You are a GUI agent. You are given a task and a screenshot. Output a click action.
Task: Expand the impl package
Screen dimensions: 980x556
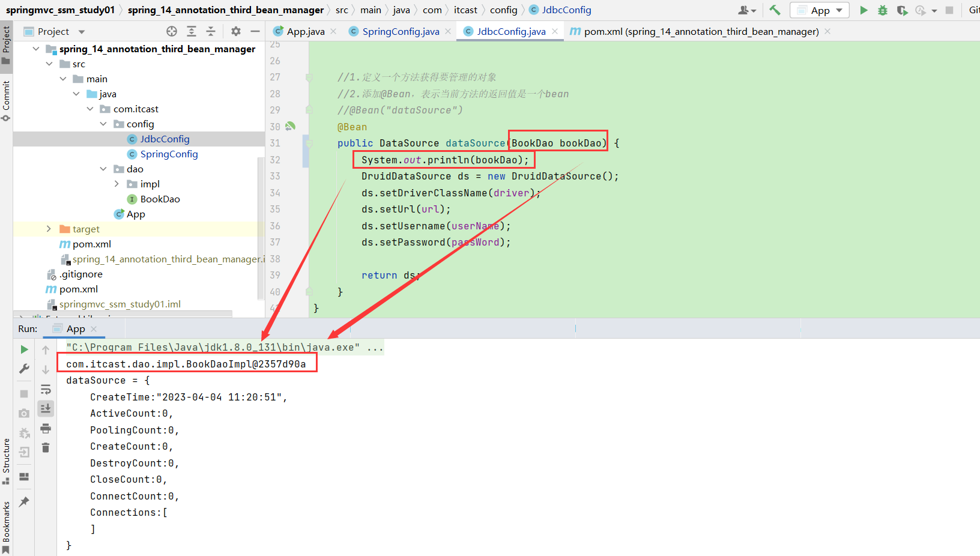coord(116,184)
